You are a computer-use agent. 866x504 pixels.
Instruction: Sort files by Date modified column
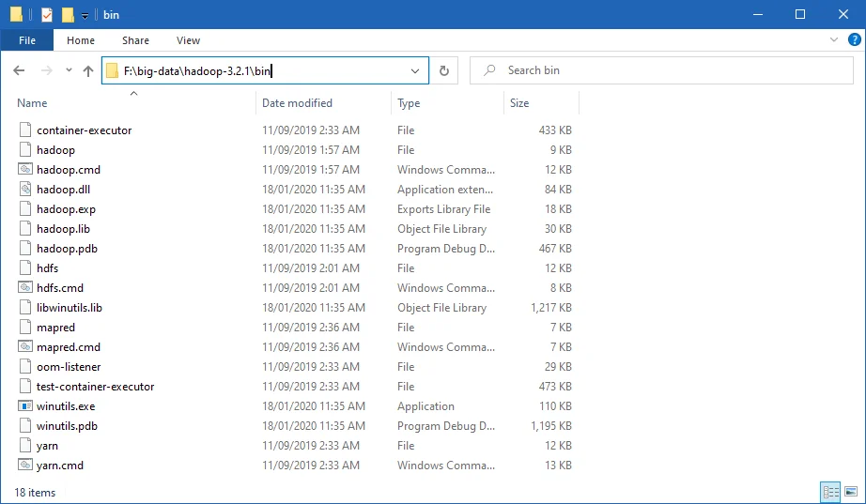point(298,103)
